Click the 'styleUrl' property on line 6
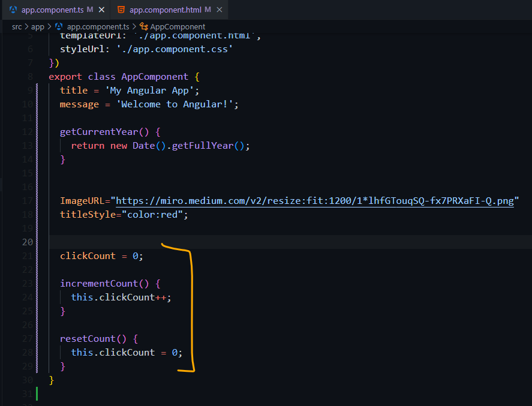The image size is (532, 406). click(82, 49)
